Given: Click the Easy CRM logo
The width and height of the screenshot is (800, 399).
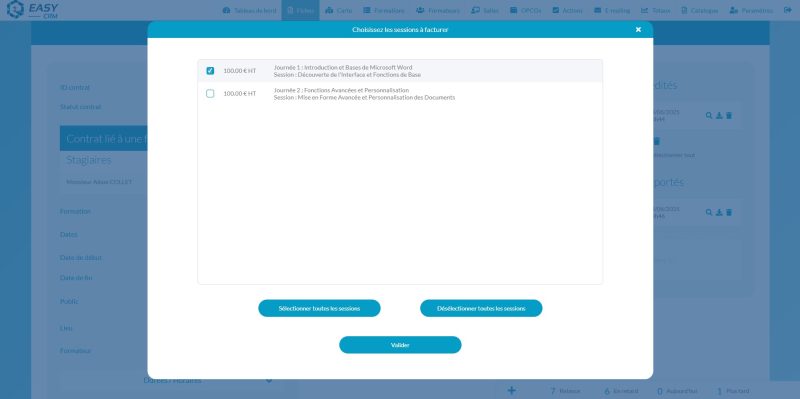Looking at the screenshot, I should (33, 10).
